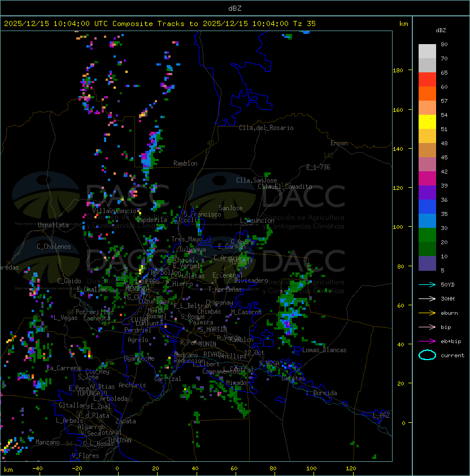
Task: Pick the dark orange legend color band
Action: click(427, 93)
